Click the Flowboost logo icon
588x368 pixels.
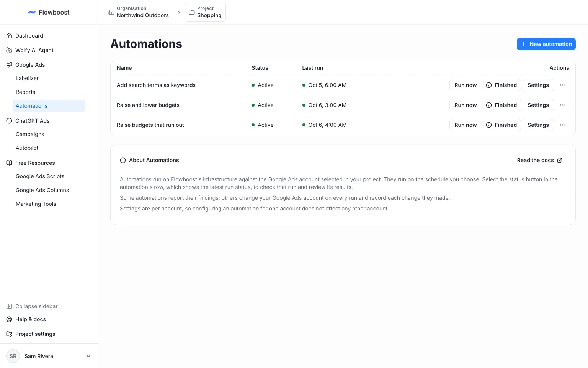(32, 12)
